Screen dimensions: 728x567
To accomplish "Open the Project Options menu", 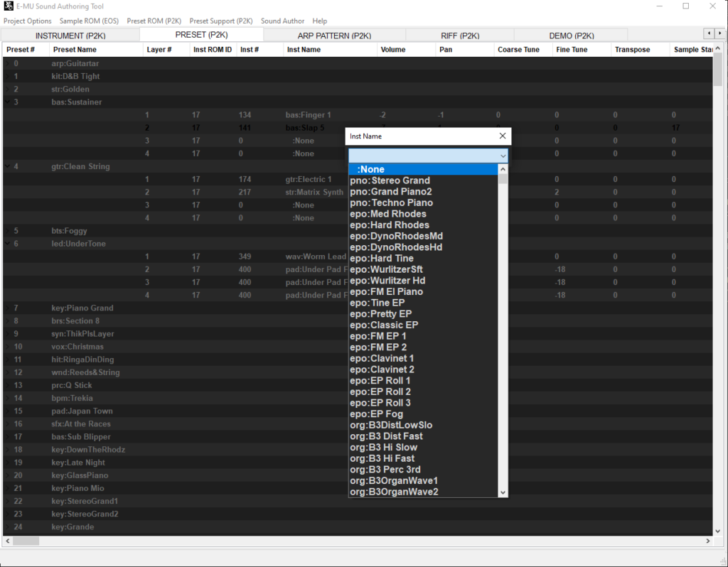I will tap(28, 21).
